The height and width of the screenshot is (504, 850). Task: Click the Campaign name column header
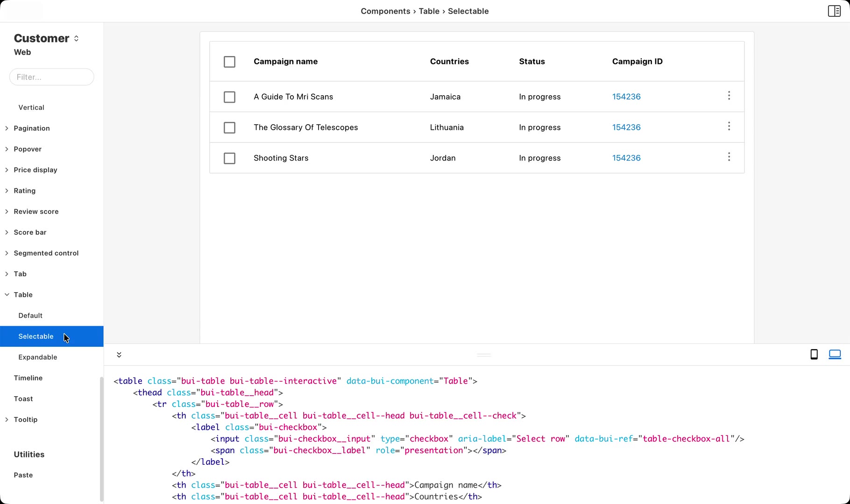click(x=286, y=62)
